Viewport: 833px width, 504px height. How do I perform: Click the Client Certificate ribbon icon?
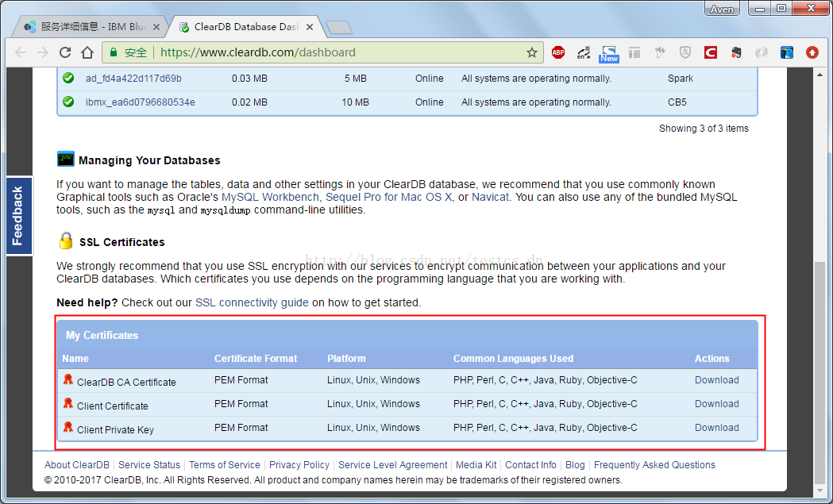coord(68,403)
